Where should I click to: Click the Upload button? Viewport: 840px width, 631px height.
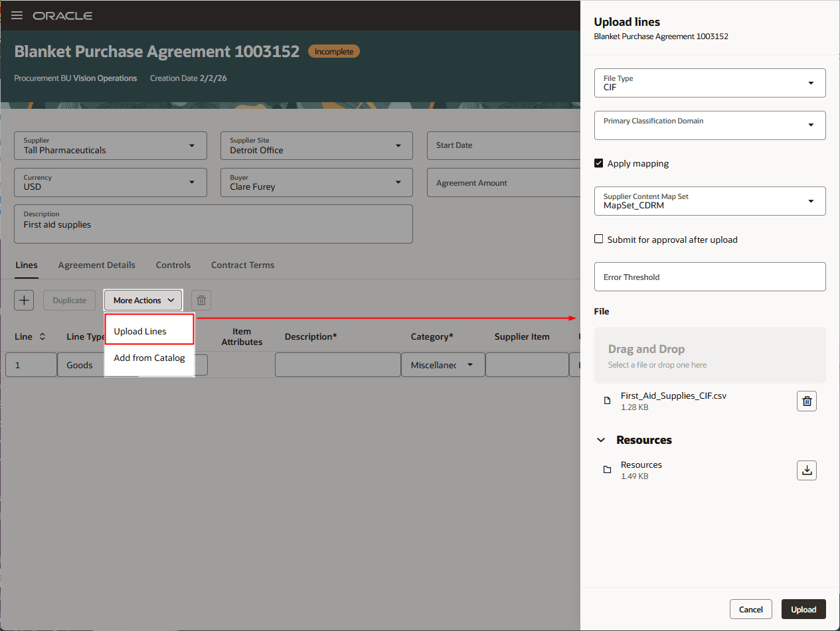(803, 609)
